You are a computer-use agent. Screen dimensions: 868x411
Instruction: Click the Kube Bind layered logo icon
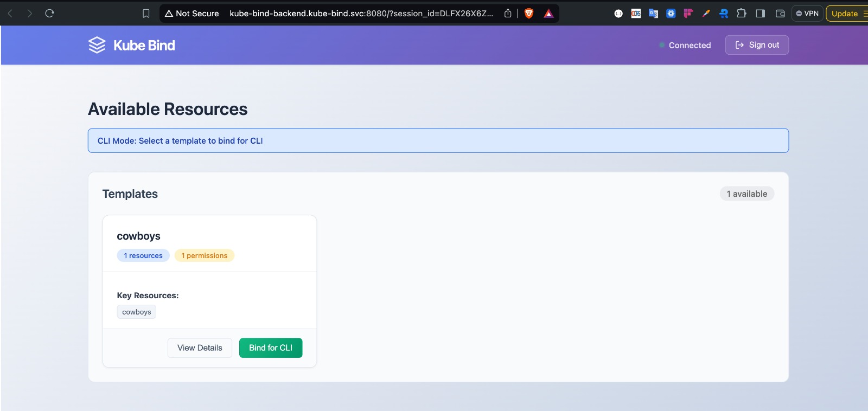(x=97, y=45)
